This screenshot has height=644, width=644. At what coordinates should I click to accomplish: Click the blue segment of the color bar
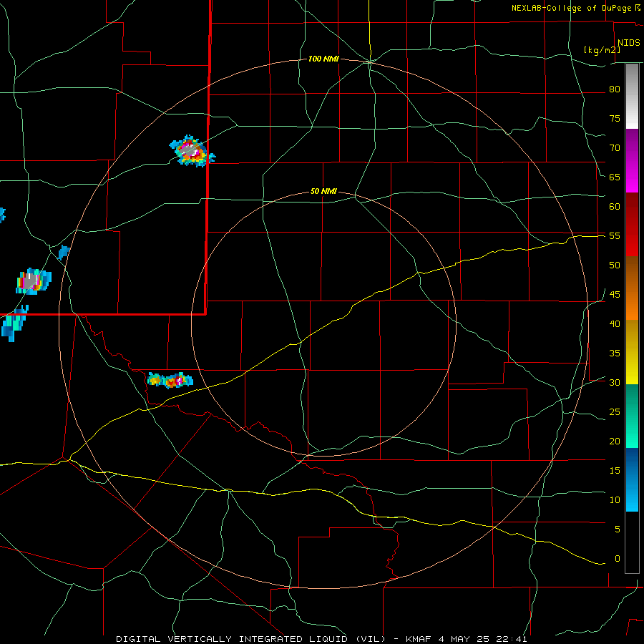[632, 479]
